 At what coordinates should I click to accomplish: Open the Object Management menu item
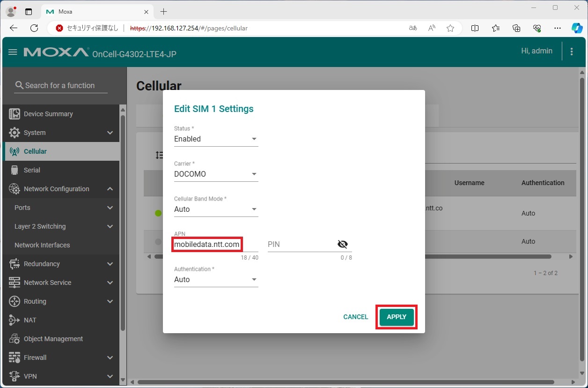pyautogui.click(x=61, y=339)
